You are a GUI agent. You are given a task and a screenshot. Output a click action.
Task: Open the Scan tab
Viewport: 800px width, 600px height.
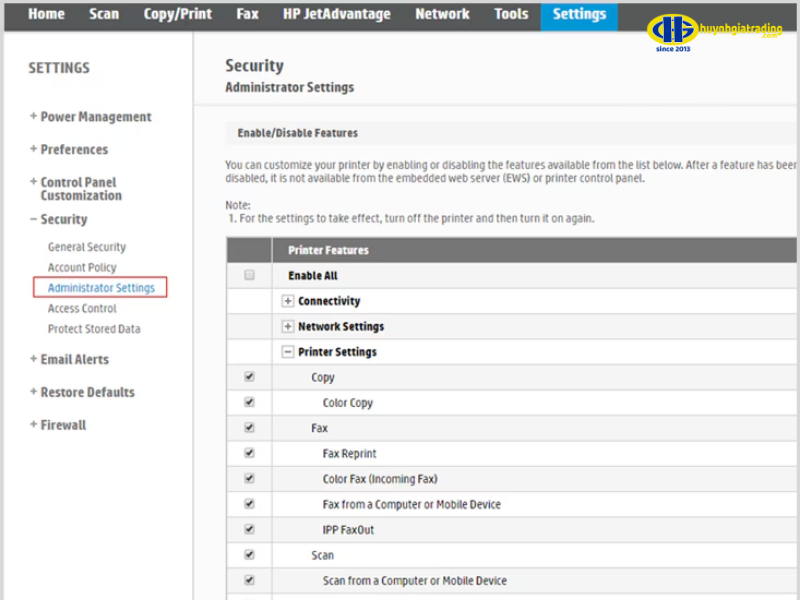(104, 14)
